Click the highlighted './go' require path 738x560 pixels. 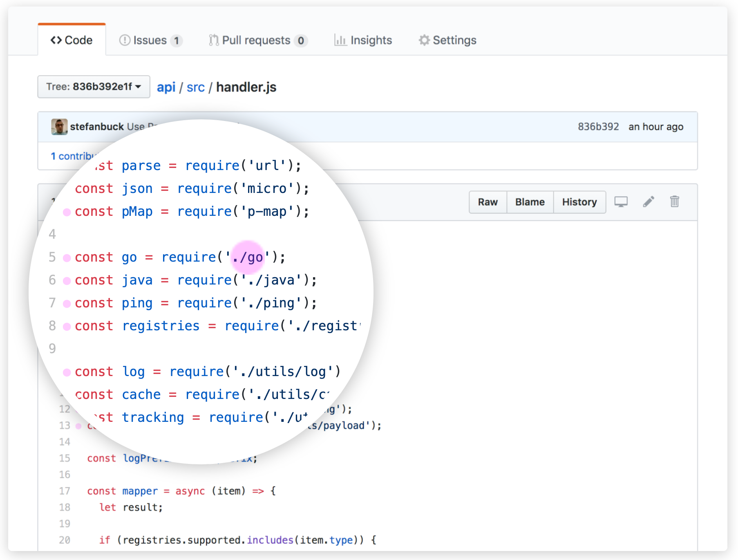click(248, 257)
